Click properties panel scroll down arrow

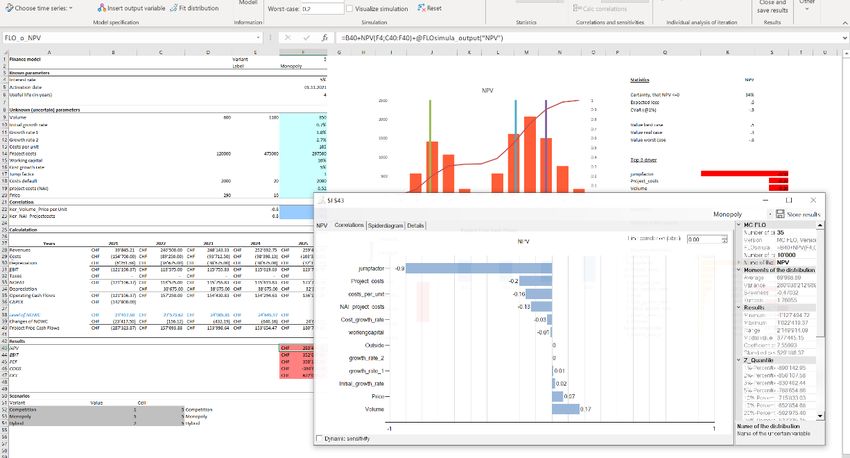[820, 416]
